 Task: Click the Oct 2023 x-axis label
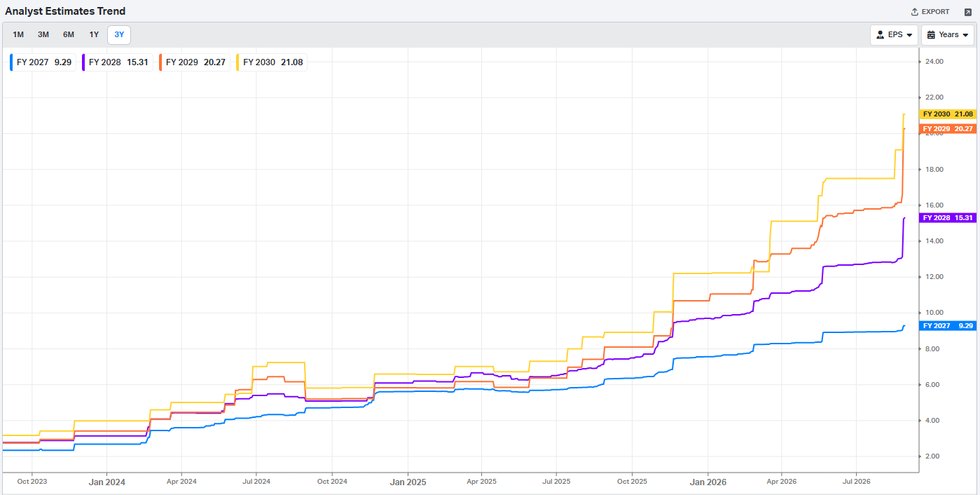click(32, 482)
